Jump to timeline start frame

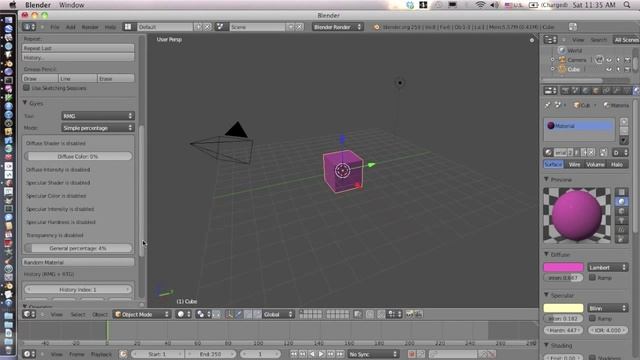point(294,354)
